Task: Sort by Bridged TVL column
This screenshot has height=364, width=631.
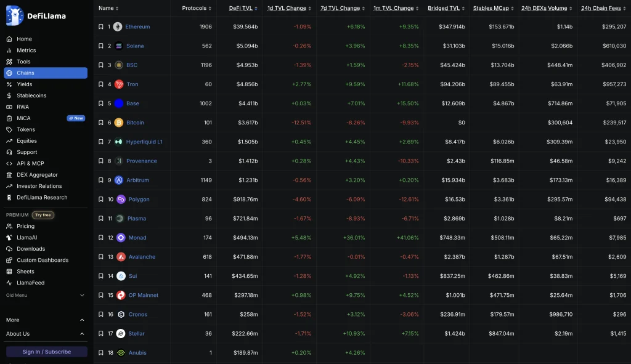Action: click(x=446, y=8)
